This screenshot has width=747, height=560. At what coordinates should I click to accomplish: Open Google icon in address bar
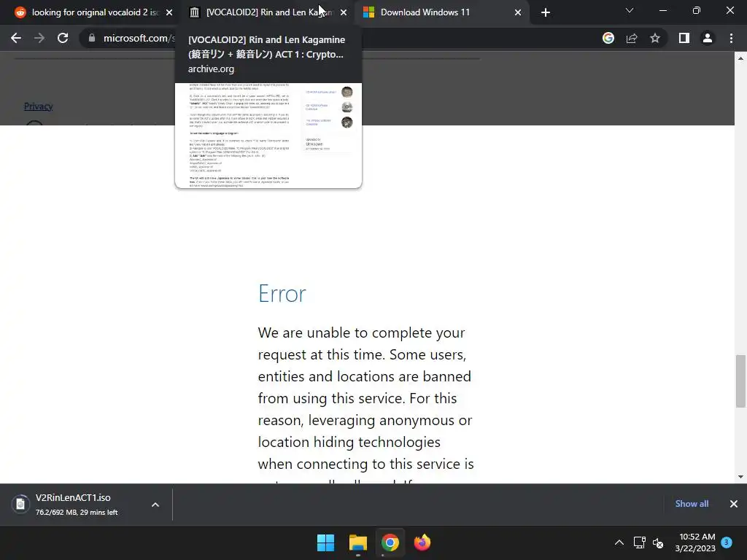608,38
